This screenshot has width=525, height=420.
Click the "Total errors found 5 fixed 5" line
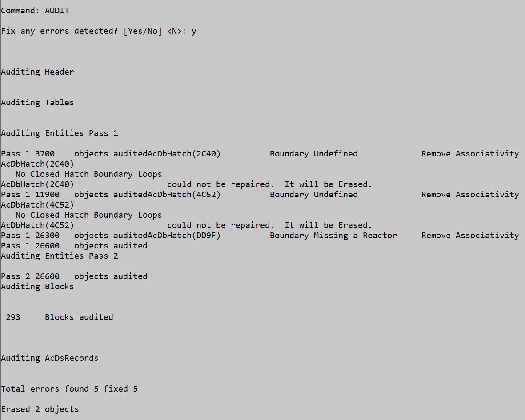[x=69, y=389]
